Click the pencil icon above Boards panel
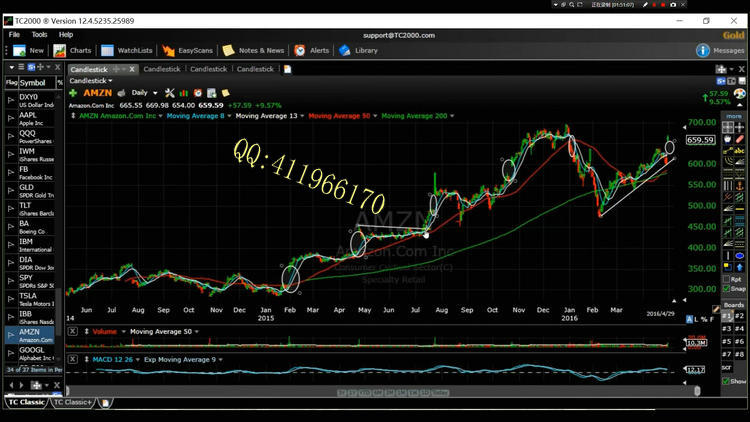 [716, 309]
